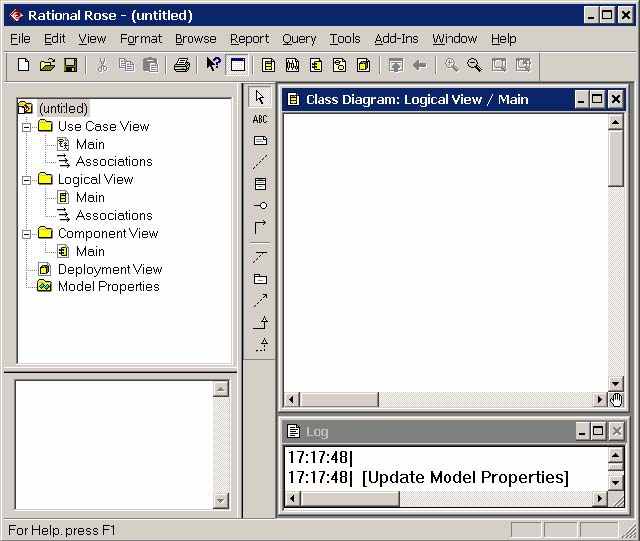Zoom out with magnifier minus icon
This screenshot has height=541, width=640.
coord(474,65)
